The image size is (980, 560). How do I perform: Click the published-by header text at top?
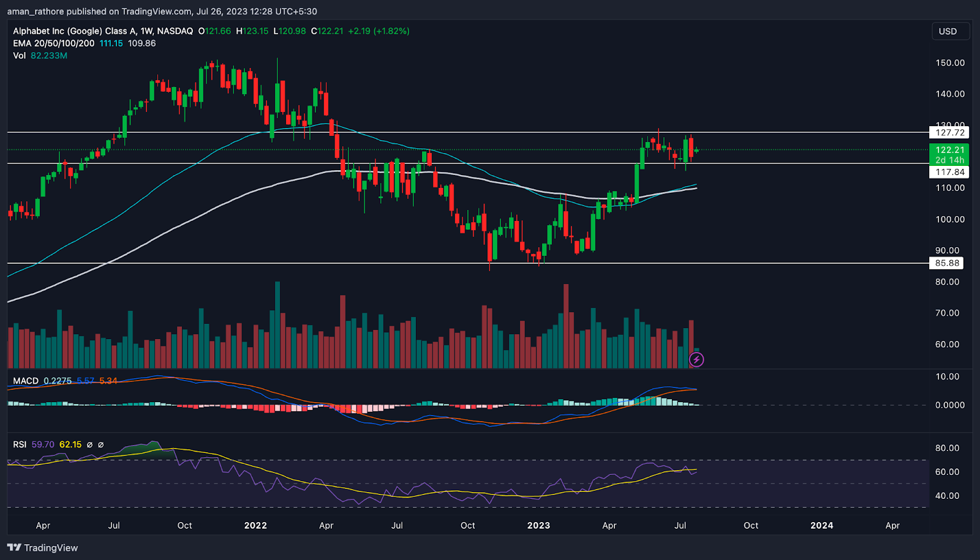pos(162,11)
